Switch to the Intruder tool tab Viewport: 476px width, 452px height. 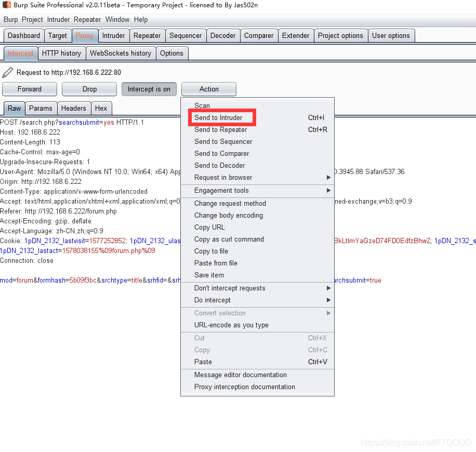click(x=113, y=36)
